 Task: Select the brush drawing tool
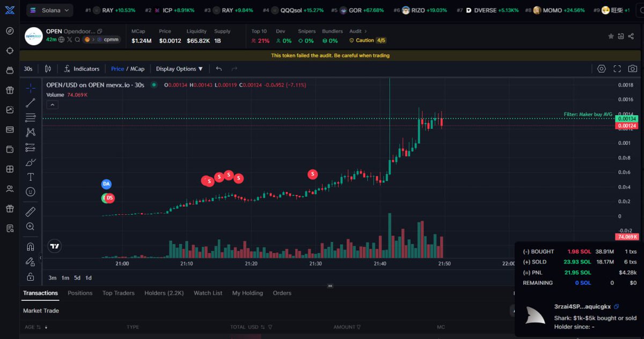click(x=31, y=162)
